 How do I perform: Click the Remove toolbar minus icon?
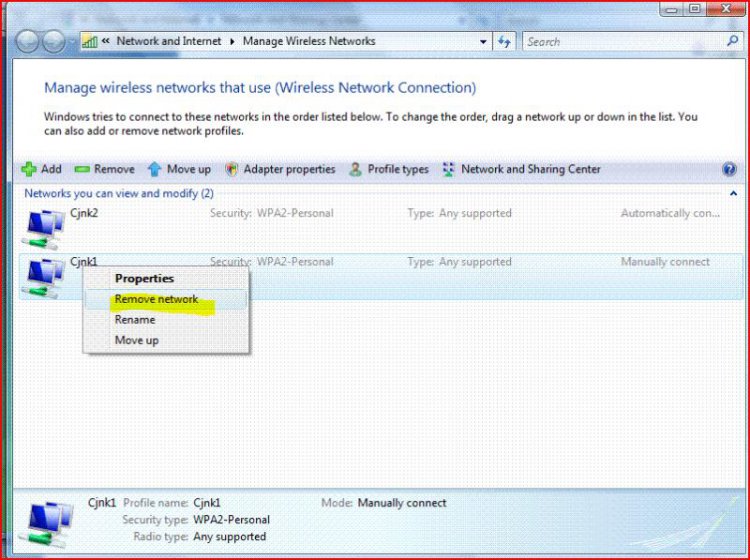click(x=82, y=169)
